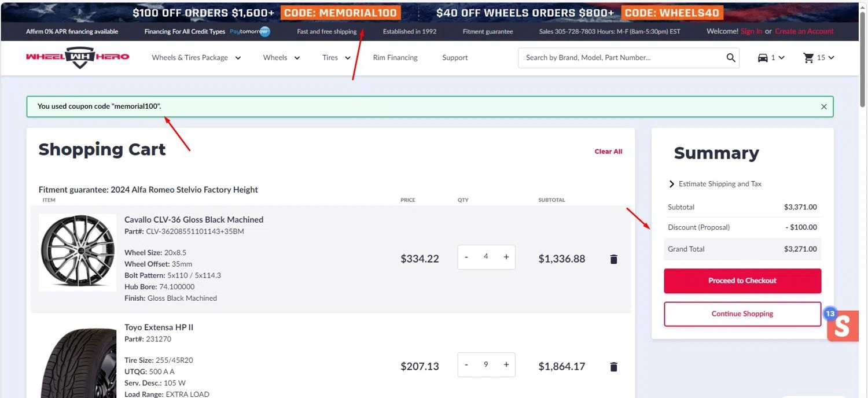Click Affirm 0% APR financing text
This screenshot has height=398, width=868.
[x=72, y=32]
